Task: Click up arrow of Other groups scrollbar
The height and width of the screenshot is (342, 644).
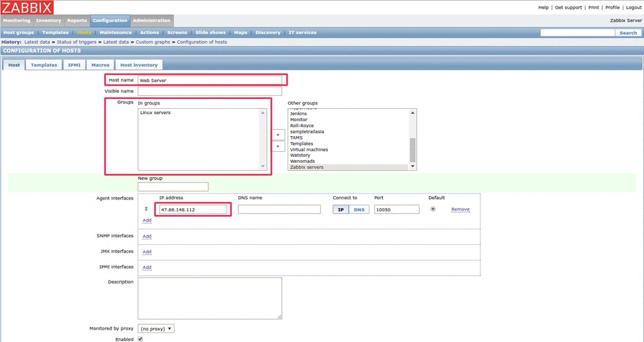Action: [413, 112]
